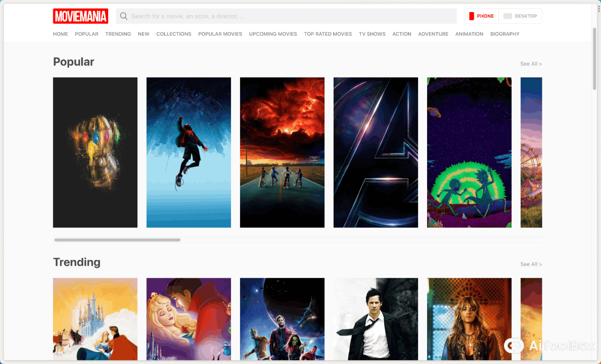Open the Spider-Man falling poster
This screenshot has height=364, width=601.
[x=188, y=152]
